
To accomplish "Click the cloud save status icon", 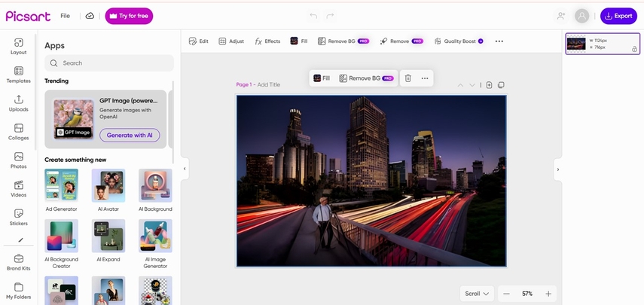I will (90, 16).
